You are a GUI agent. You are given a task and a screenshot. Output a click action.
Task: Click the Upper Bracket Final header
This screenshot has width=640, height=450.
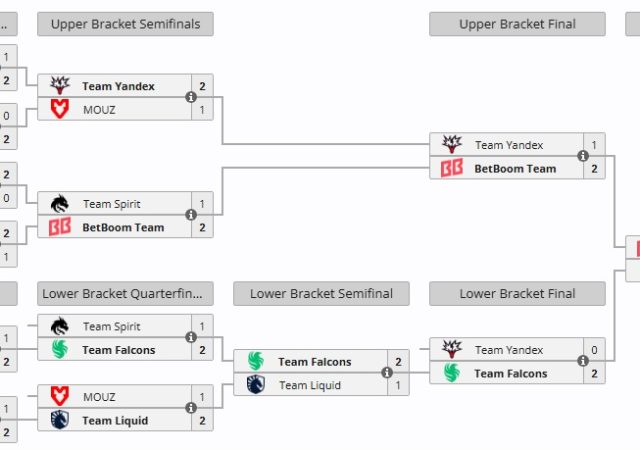(x=517, y=24)
